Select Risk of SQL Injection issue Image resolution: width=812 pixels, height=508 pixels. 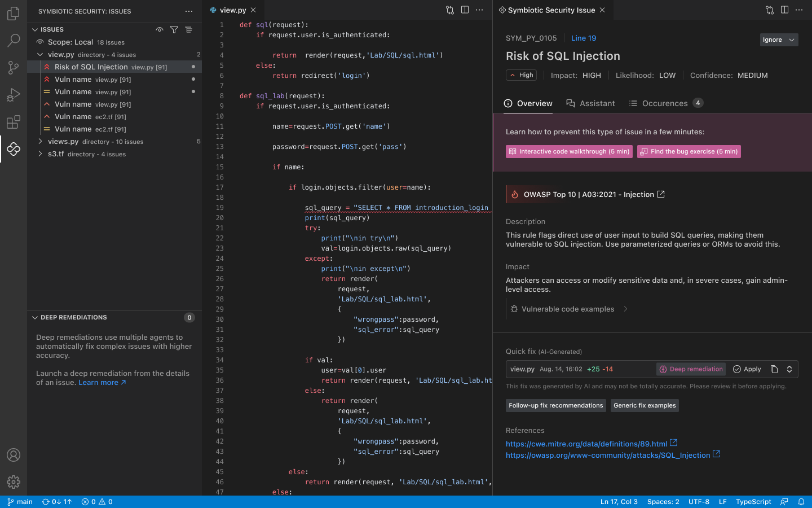tap(91, 67)
